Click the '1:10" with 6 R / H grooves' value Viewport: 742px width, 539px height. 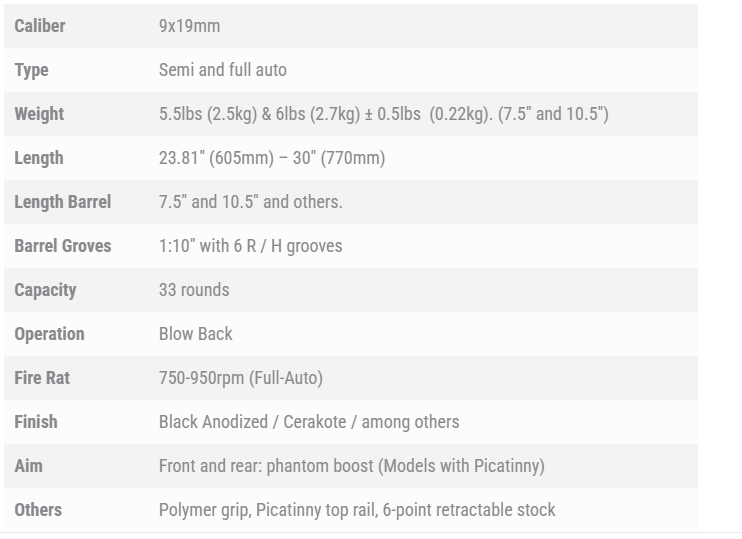(250, 246)
